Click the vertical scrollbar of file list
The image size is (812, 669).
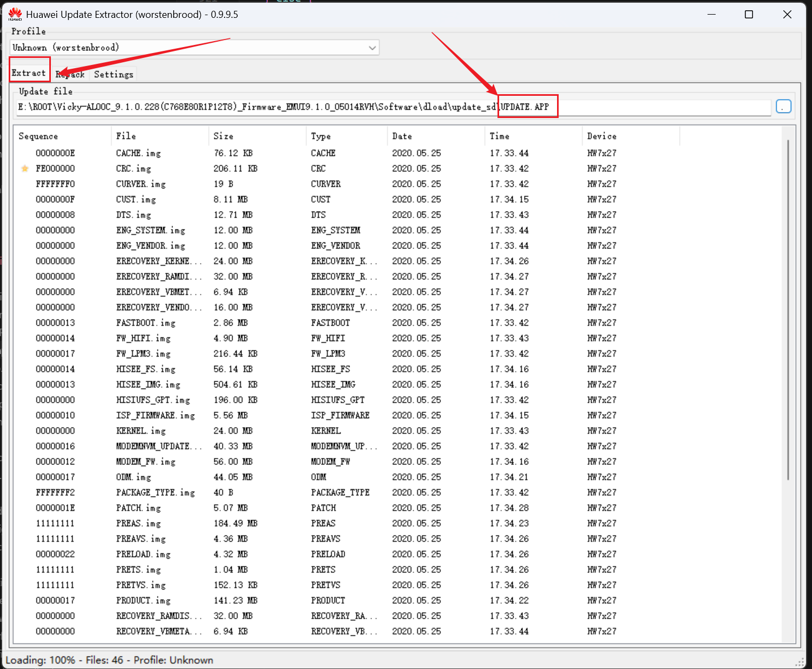[788, 309]
